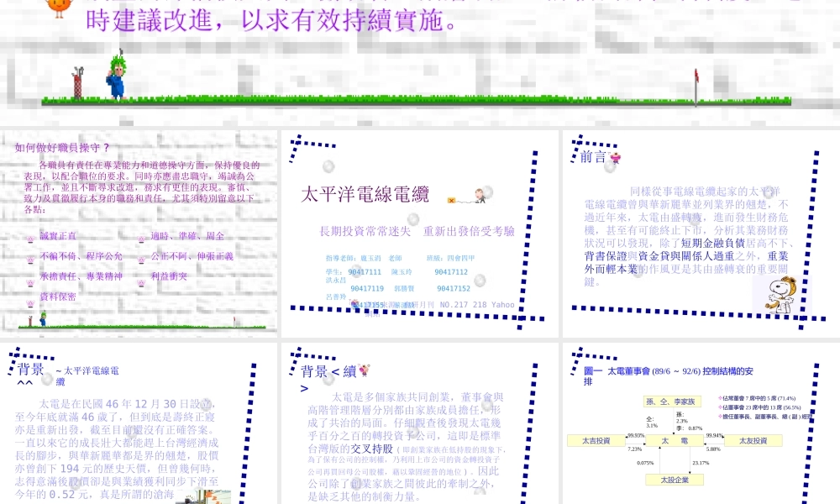Open the 背景 ~太平洋電線電纜 slide thumbnail
840x504 pixels.
[x=139, y=423]
